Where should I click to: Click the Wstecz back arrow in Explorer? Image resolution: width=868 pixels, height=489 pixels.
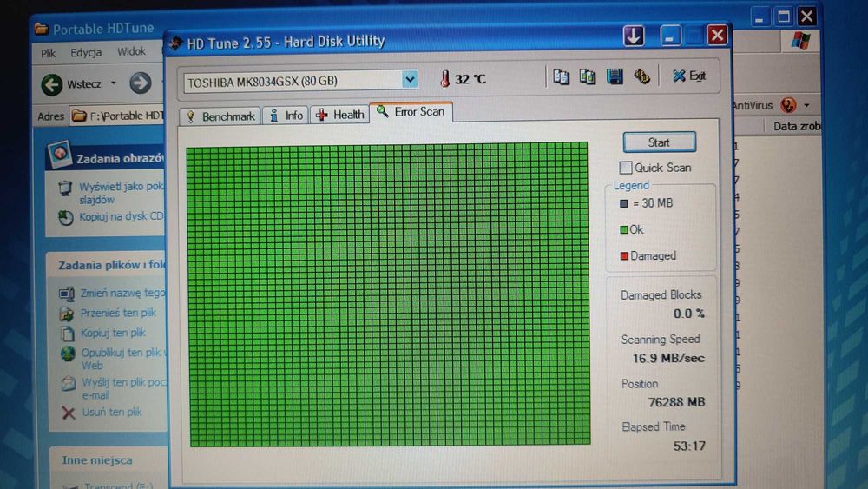(52, 85)
